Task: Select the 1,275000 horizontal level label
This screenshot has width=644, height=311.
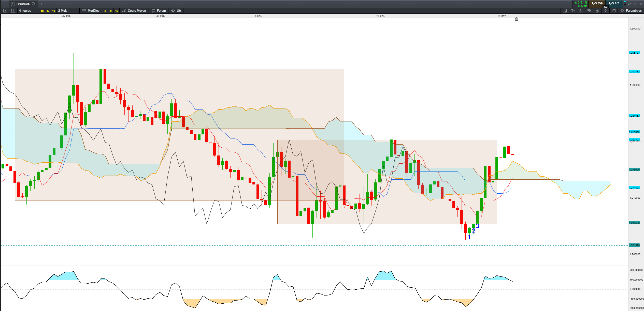Action: pyautogui.click(x=634, y=170)
